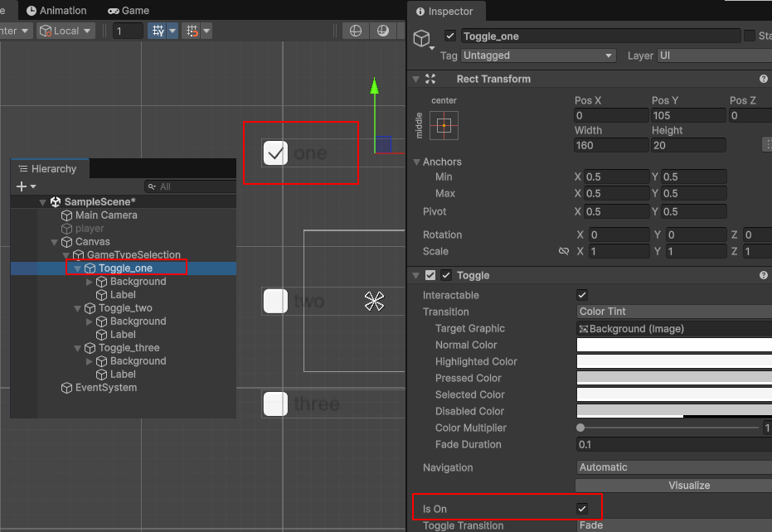Open the Transition dropdown showing Color Tint
The image size is (772, 532).
pyautogui.click(x=673, y=312)
